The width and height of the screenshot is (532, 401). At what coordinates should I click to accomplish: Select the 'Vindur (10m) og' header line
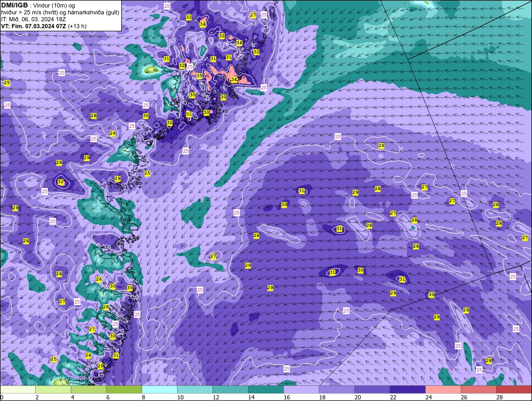(x=54, y=6)
